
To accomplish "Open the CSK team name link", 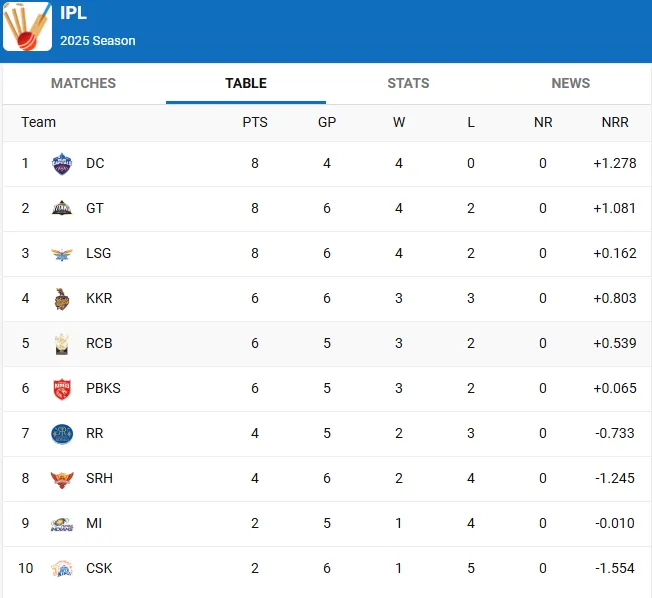I will click(99, 568).
